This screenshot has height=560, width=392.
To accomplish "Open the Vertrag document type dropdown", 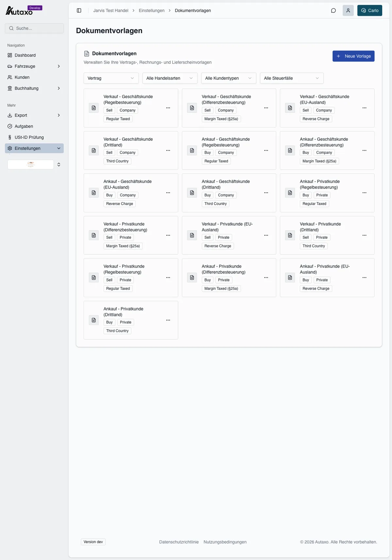I will [111, 78].
